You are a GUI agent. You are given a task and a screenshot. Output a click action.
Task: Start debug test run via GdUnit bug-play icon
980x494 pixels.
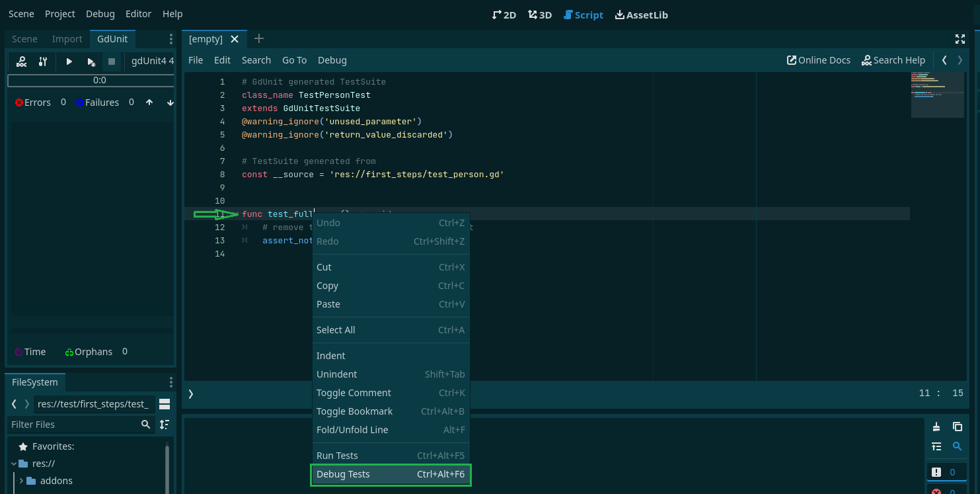click(x=91, y=61)
